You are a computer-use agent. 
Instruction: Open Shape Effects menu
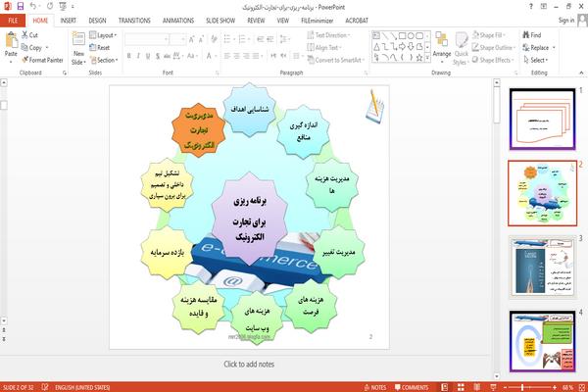pos(493,60)
